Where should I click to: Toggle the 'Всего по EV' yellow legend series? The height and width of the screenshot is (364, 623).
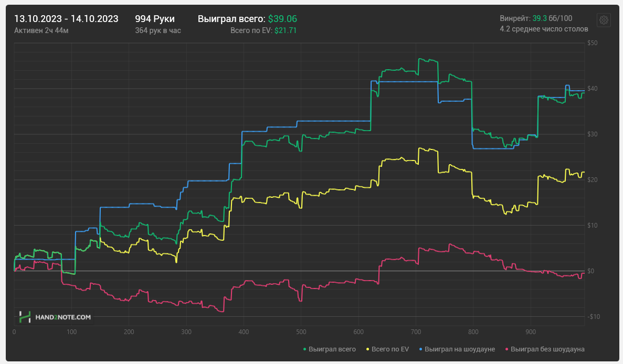click(x=387, y=349)
